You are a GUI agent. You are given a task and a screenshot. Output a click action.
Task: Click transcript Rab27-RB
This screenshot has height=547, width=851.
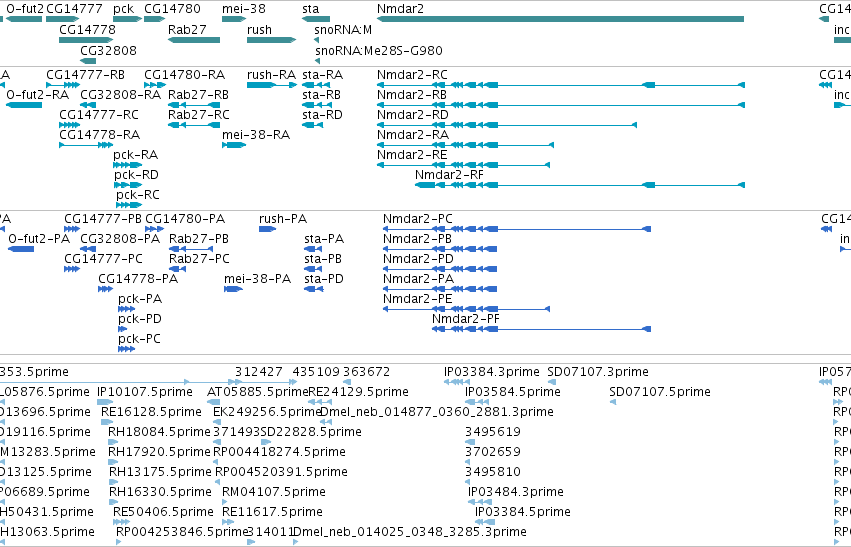pyautogui.click(x=199, y=94)
